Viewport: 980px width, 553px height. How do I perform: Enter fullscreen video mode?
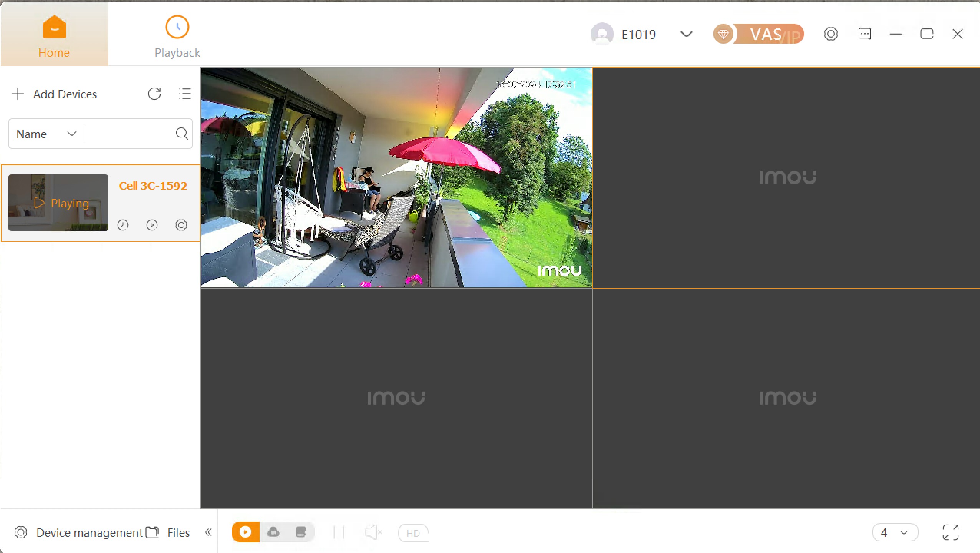pyautogui.click(x=950, y=533)
